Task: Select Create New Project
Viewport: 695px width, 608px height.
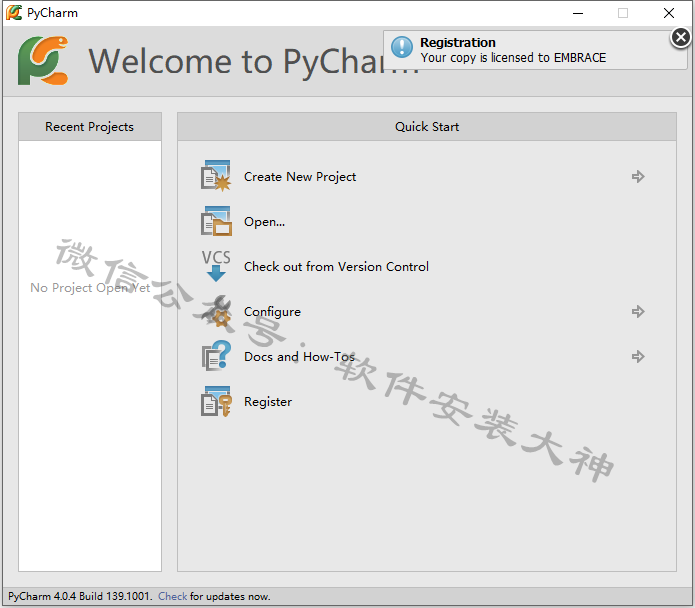Action: tap(300, 177)
